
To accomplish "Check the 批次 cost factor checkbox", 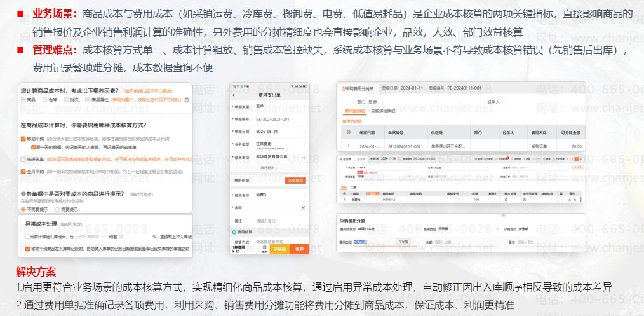I will click(65, 99).
